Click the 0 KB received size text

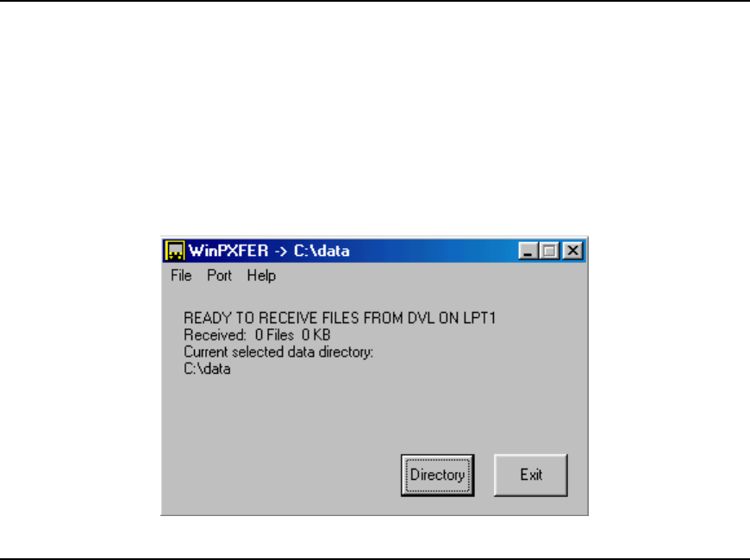click(316, 335)
